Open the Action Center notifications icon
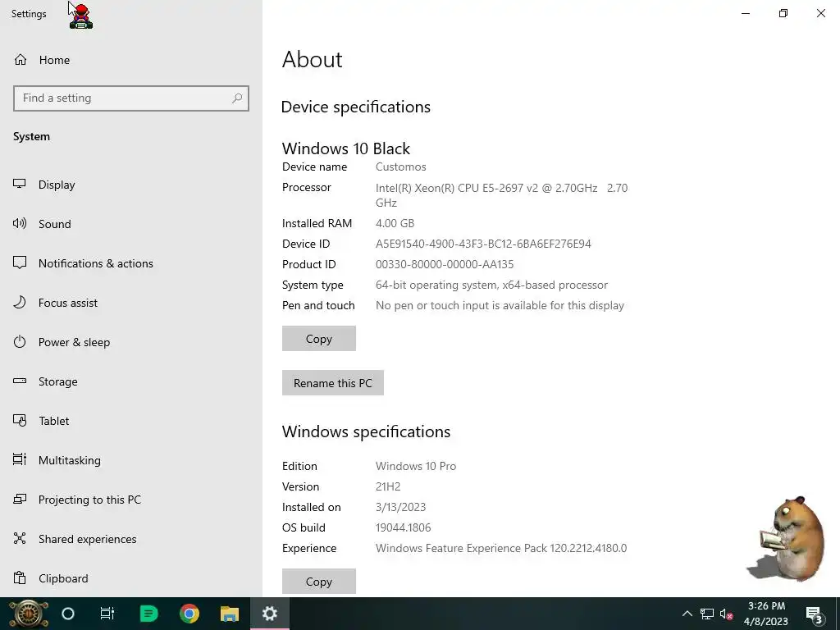 pyautogui.click(x=815, y=614)
